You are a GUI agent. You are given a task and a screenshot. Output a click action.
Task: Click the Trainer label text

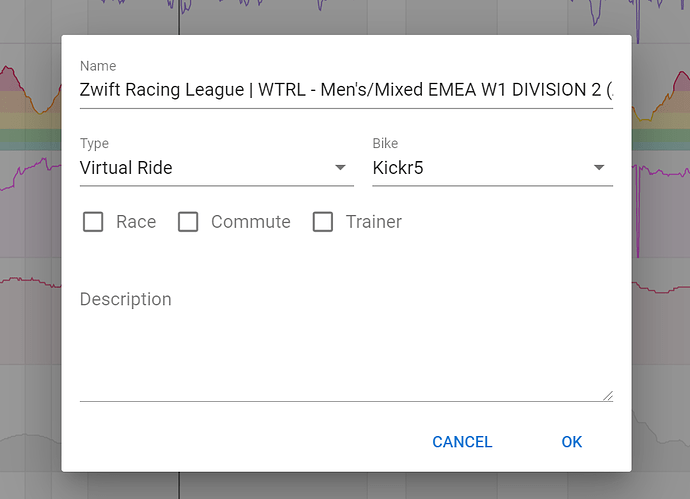coord(374,222)
